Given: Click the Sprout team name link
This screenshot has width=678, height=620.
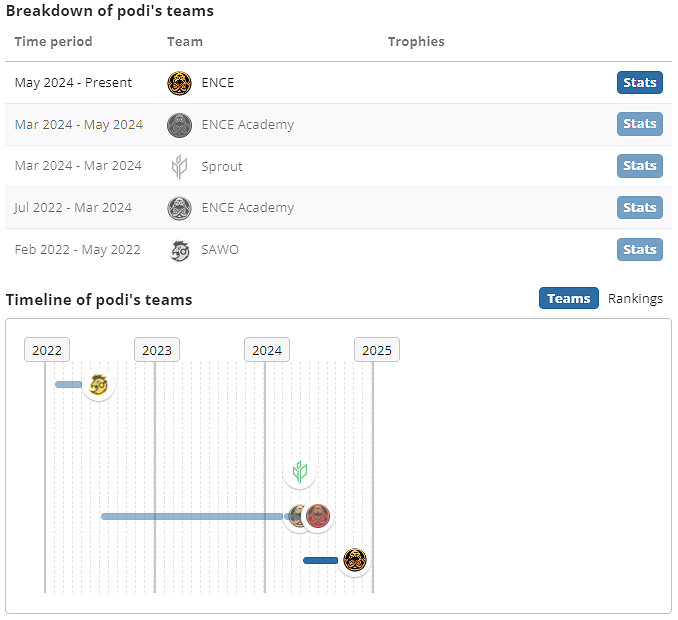Looking at the screenshot, I should click(x=222, y=166).
